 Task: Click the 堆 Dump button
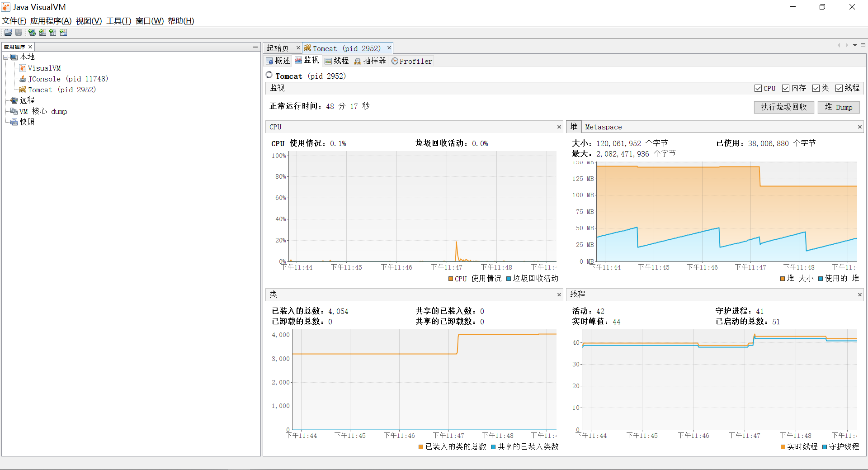(x=839, y=107)
